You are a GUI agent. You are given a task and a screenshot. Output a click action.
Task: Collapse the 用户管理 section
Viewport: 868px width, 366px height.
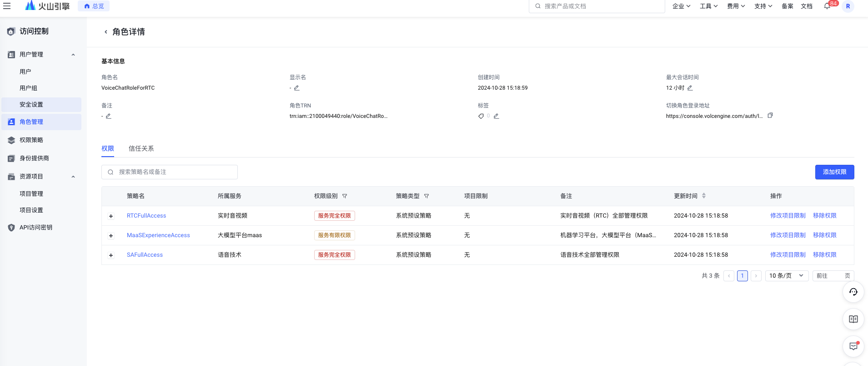point(73,55)
